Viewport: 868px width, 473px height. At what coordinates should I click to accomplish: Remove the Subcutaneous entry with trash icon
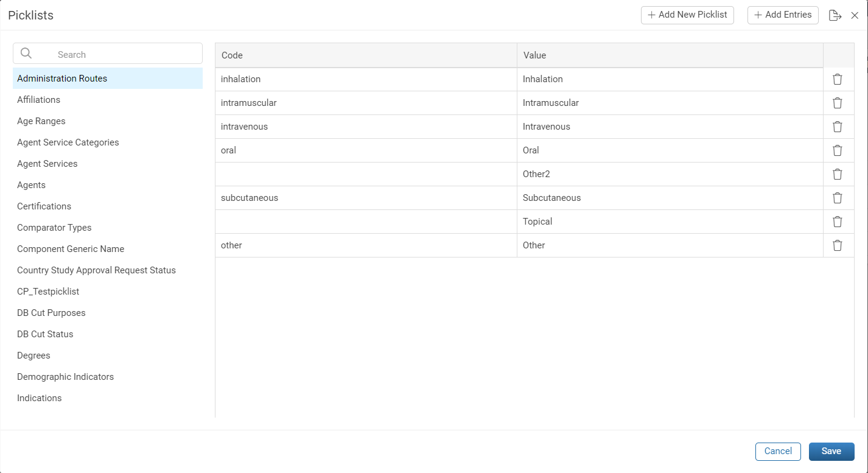[x=838, y=198]
